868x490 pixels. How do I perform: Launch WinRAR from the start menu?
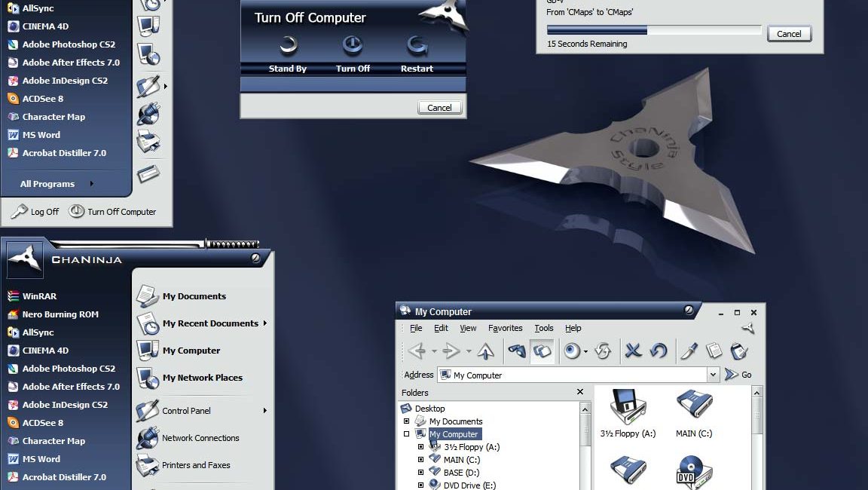pyautogui.click(x=39, y=296)
